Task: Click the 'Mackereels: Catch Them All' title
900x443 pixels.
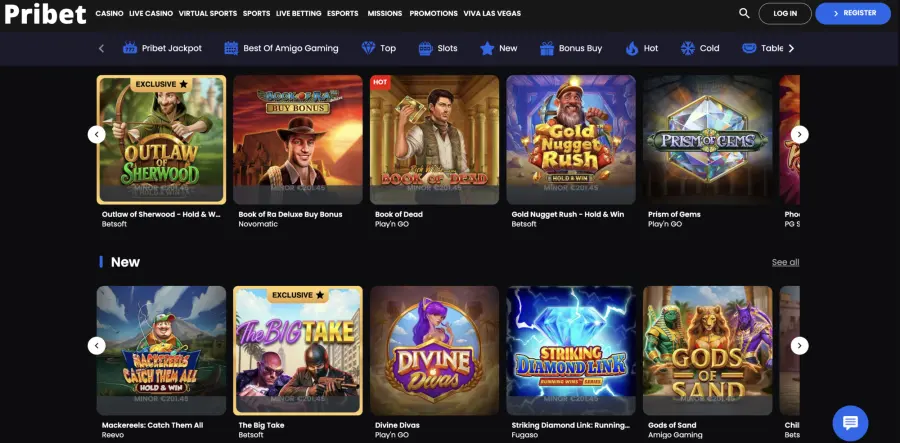Action: [153, 425]
